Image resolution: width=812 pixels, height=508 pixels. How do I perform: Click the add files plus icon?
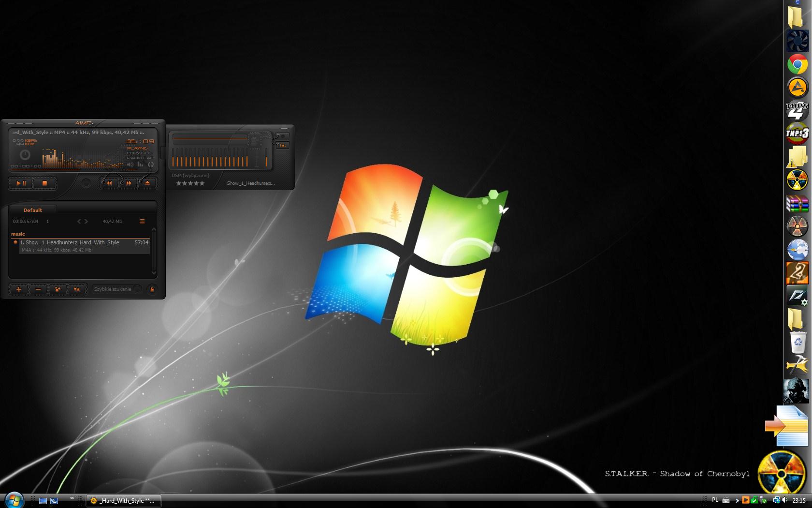click(x=19, y=289)
